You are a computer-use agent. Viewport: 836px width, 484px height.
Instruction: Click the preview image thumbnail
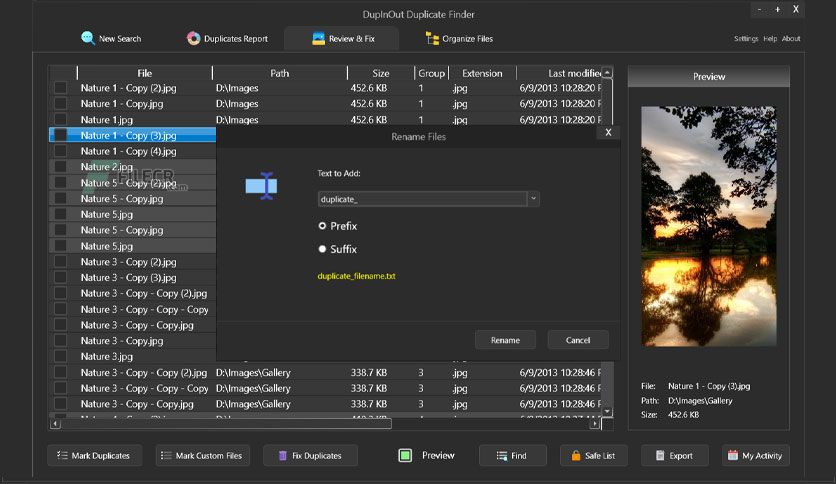tap(709, 226)
